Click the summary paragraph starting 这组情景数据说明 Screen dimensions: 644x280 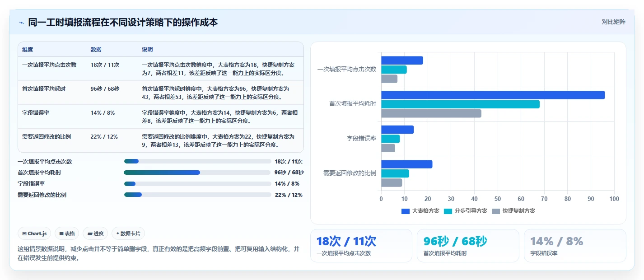point(158,253)
